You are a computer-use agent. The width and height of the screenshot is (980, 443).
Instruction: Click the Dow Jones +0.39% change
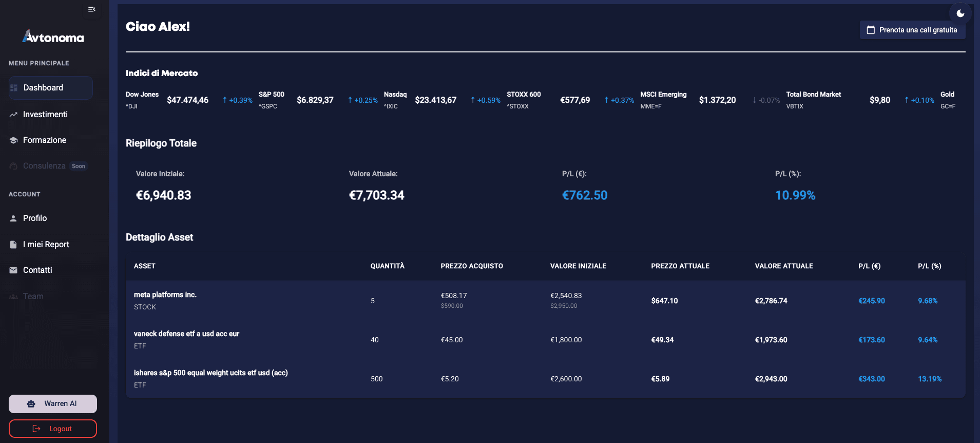click(238, 100)
